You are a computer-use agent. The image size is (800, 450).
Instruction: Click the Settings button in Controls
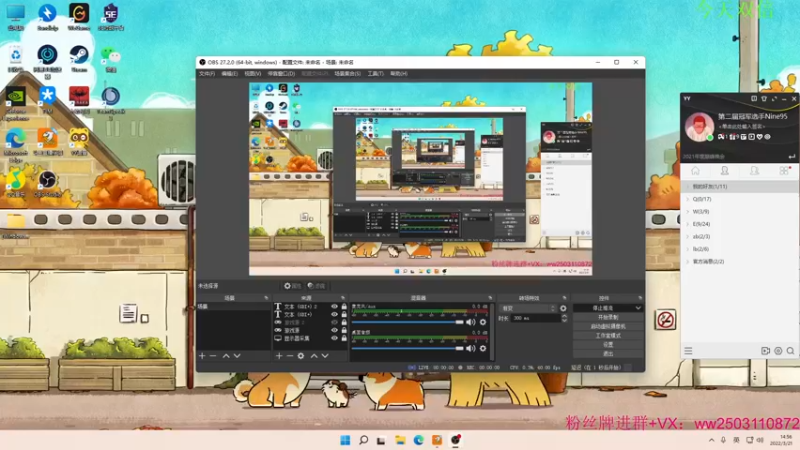tap(607, 345)
